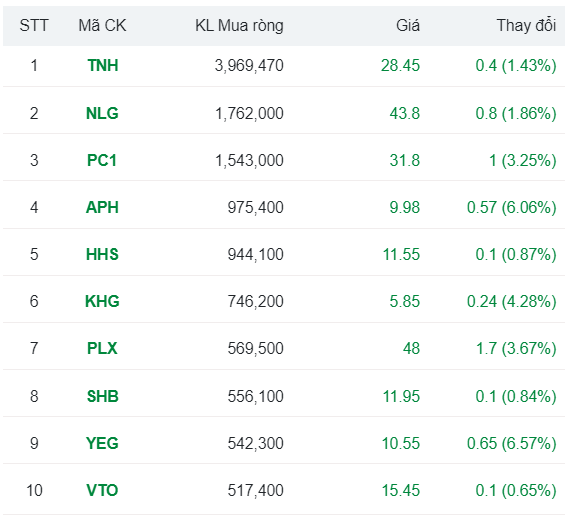This screenshot has height=516, width=570.
Task: Open the PLX stock code link
Action: click(x=102, y=348)
